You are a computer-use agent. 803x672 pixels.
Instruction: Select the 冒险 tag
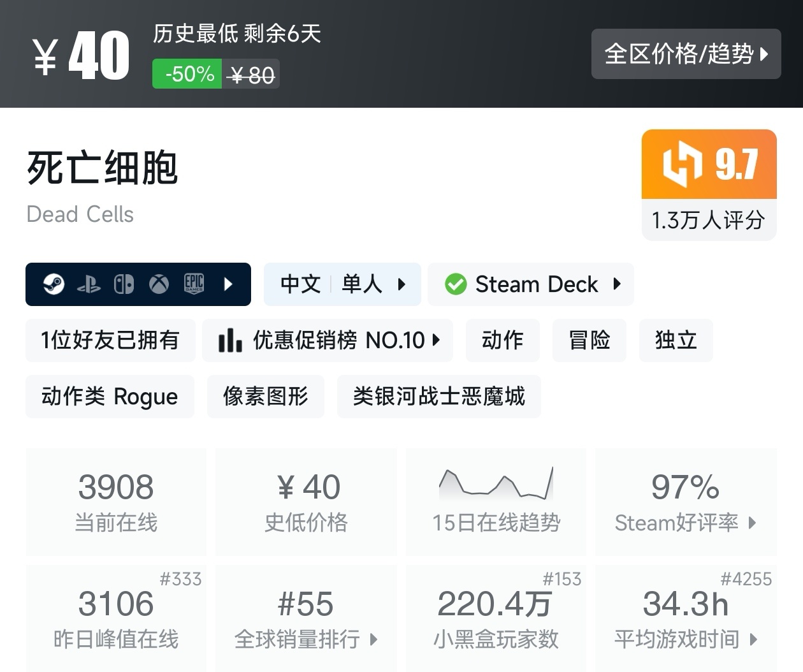coord(589,340)
